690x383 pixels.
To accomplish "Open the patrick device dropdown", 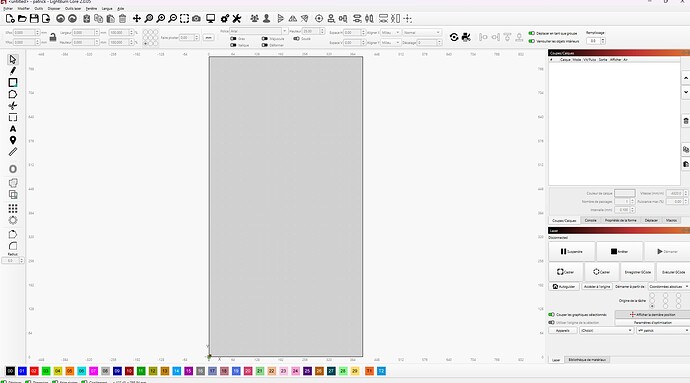I will click(x=663, y=330).
